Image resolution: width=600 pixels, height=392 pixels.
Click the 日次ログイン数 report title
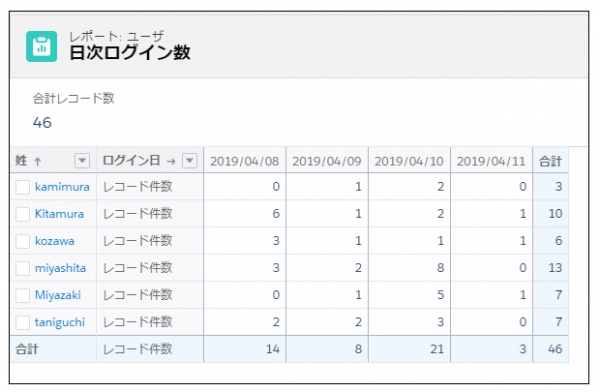tap(130, 52)
